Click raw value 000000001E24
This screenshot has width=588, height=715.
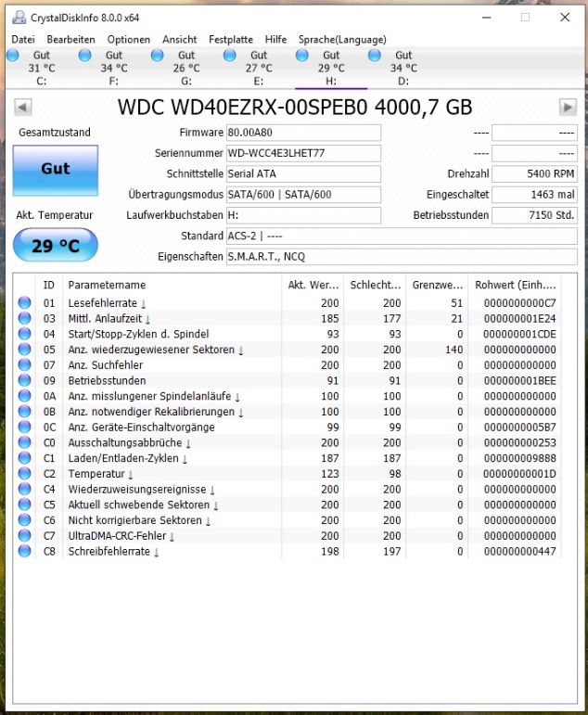click(519, 319)
